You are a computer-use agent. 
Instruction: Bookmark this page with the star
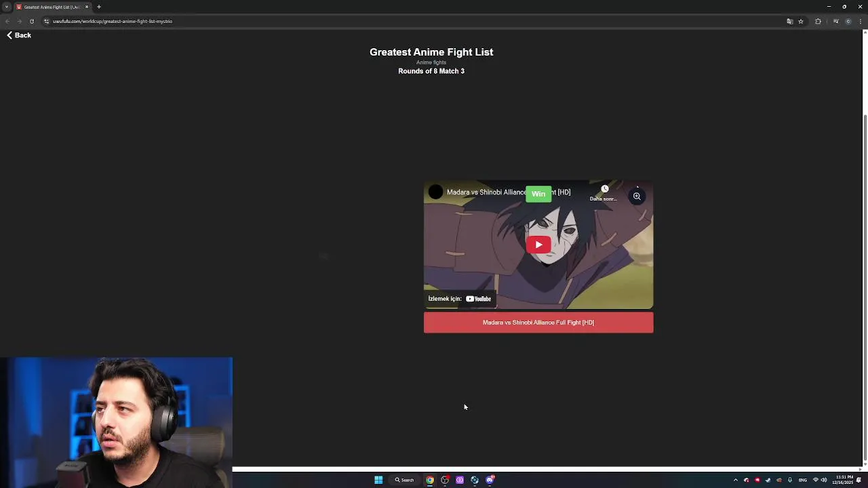pos(801,21)
